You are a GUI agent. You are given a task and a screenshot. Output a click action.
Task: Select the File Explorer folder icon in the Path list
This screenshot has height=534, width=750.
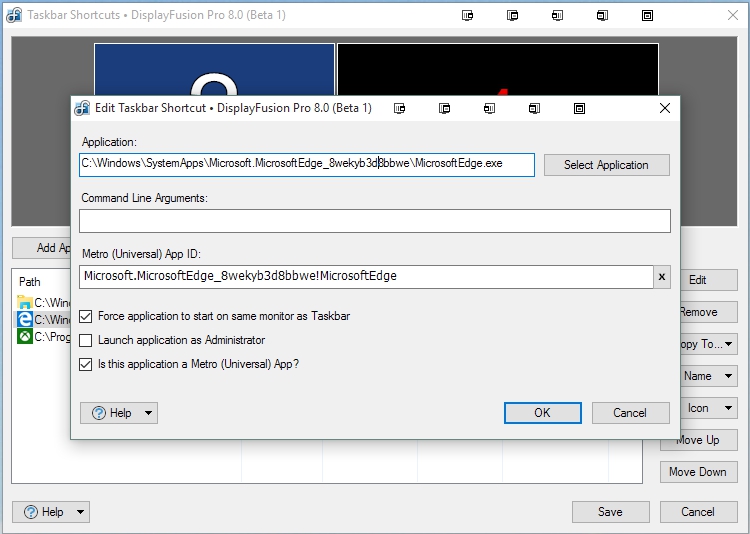[x=24, y=302]
